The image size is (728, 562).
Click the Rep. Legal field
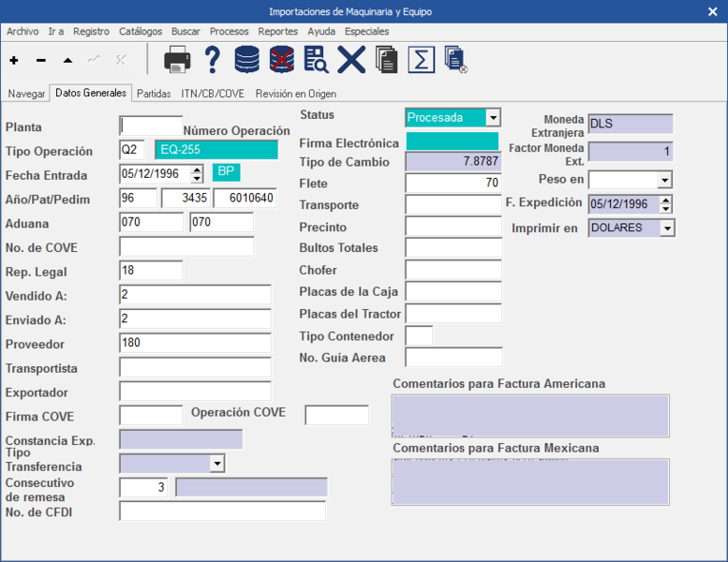[x=151, y=271]
